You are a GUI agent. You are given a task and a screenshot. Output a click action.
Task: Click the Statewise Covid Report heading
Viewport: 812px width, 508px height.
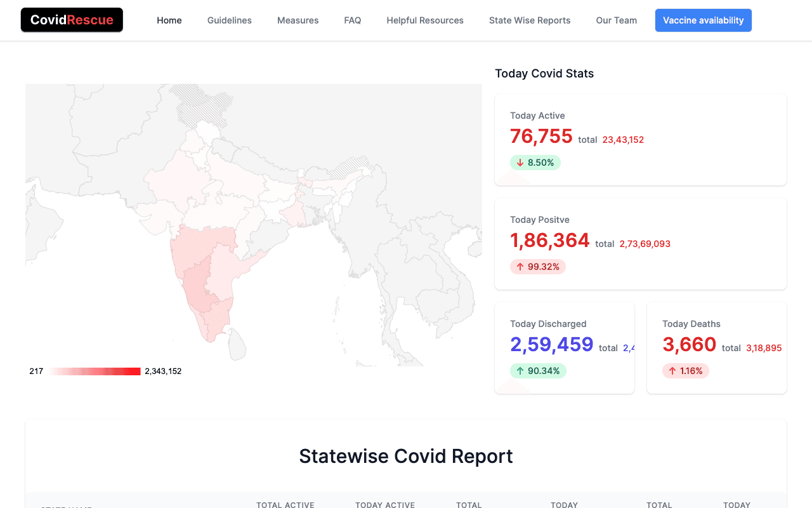click(x=406, y=456)
